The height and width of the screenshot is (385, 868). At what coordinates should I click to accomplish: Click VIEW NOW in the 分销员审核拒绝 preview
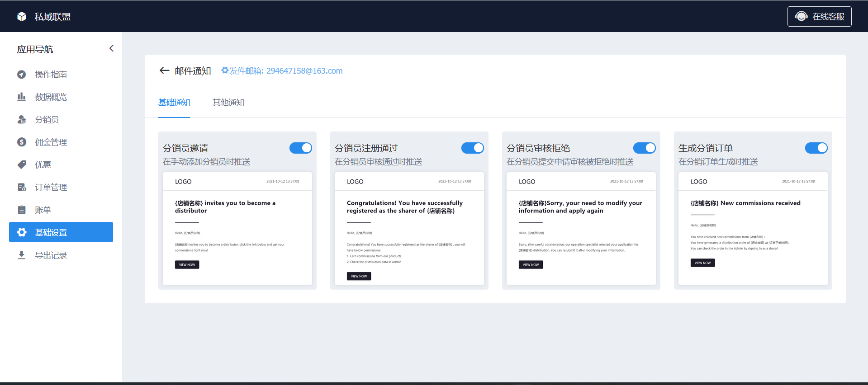click(531, 265)
